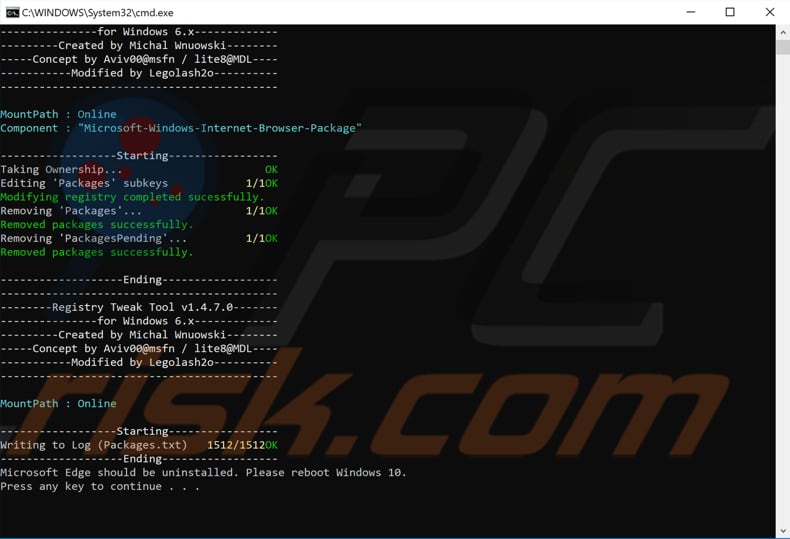
Task: Click the "Editing 'Packages' subkeys" line
Action: click(x=139, y=183)
